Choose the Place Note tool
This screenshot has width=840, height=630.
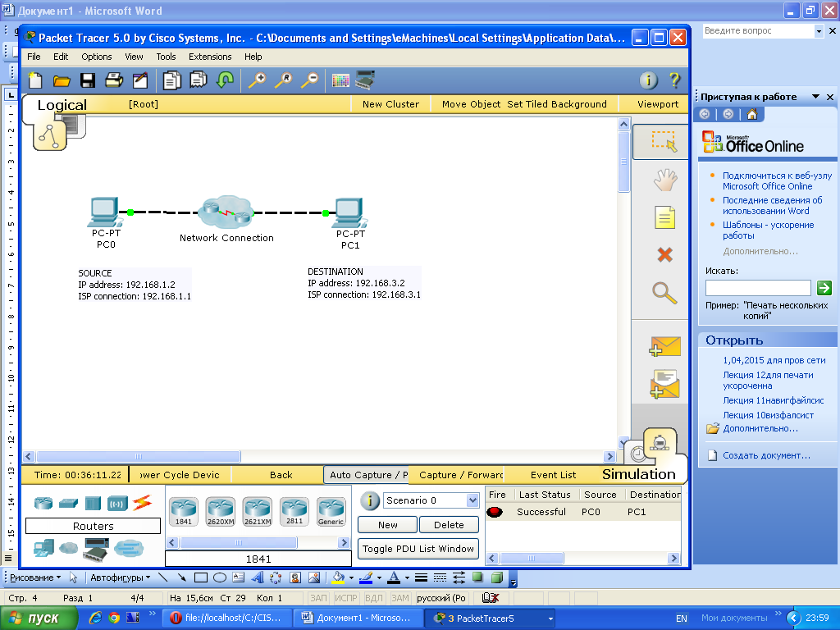tap(664, 217)
